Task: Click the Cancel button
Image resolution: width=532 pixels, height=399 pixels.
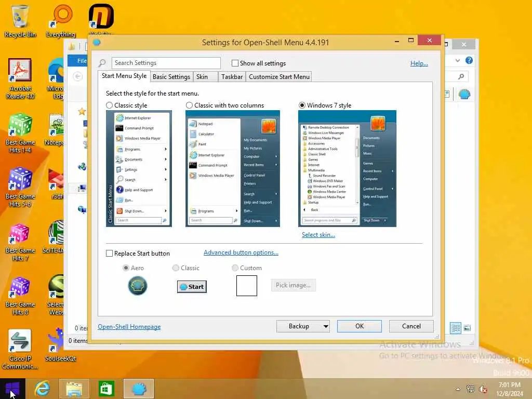Action: [411, 326]
